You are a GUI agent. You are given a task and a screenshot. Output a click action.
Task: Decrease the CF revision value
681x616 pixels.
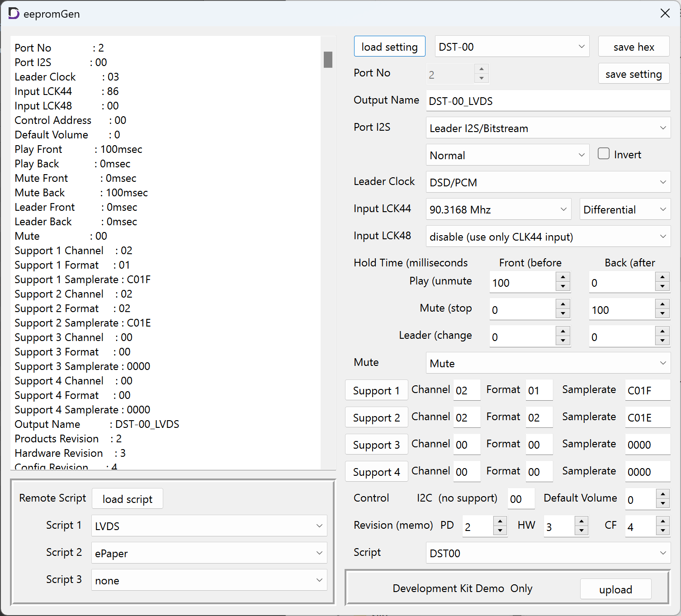pos(662,531)
